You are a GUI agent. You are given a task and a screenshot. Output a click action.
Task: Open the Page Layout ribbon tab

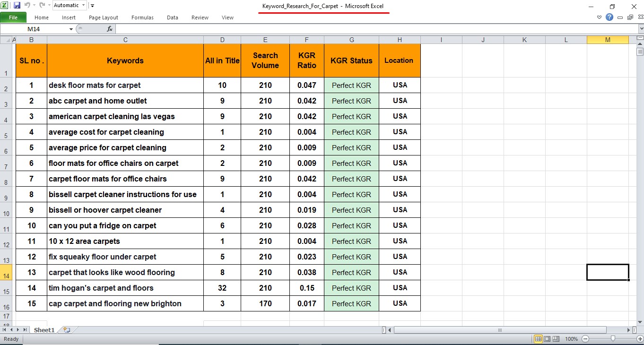click(104, 17)
